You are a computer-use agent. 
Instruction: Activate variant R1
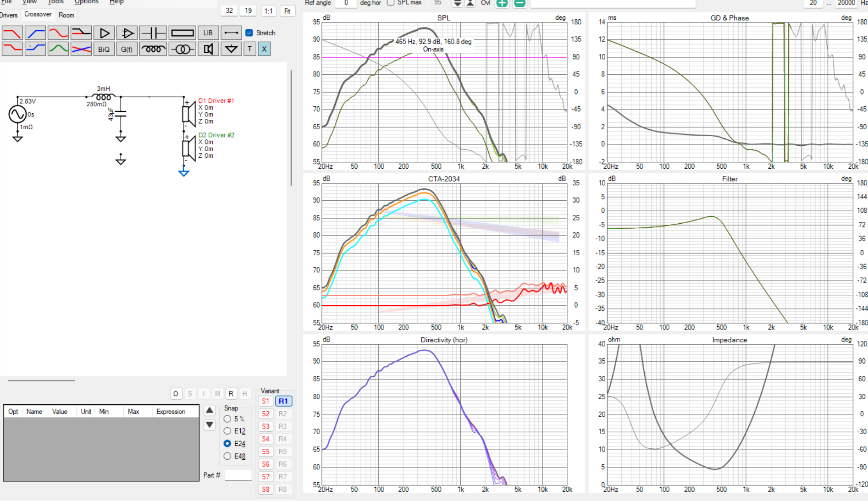coord(283,401)
